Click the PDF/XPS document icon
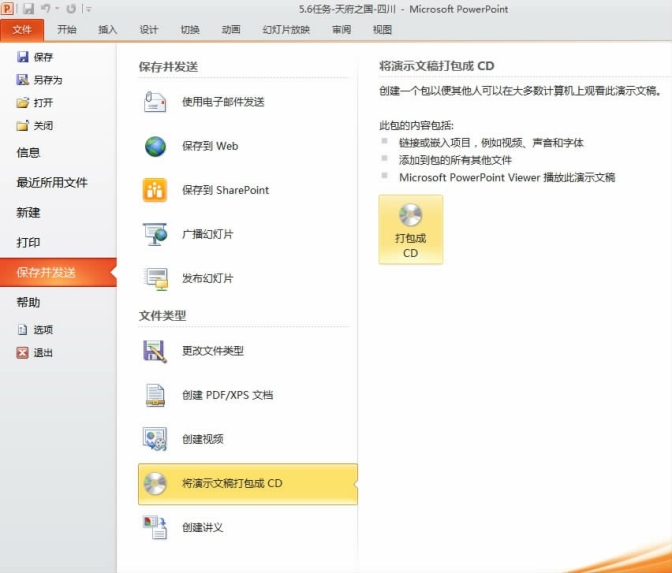672x573 pixels. click(x=155, y=395)
